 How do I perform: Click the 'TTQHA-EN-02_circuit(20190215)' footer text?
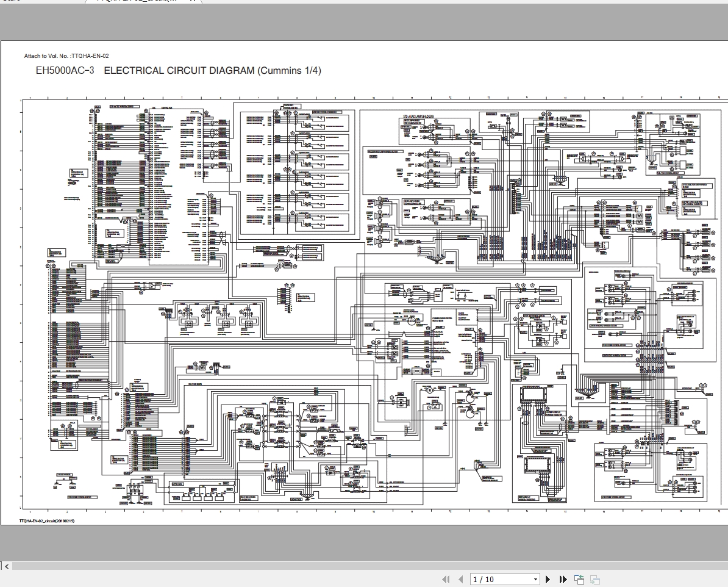[47, 521]
